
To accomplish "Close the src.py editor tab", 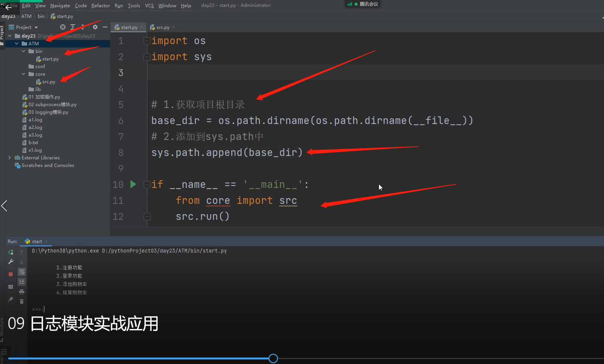I will pos(174,27).
